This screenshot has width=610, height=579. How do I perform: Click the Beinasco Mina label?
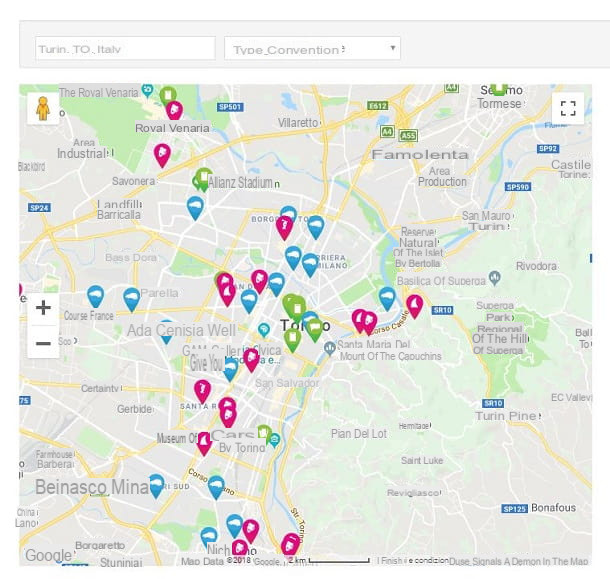[x=92, y=487]
